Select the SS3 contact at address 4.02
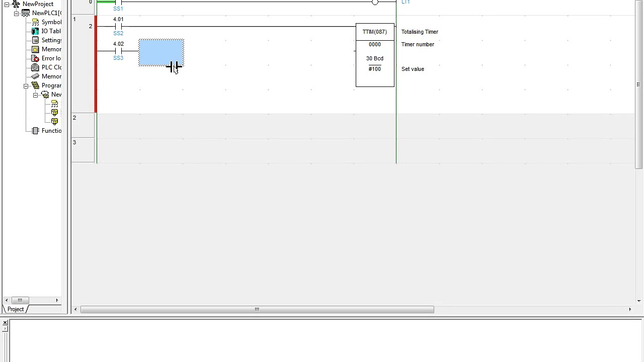 pos(118,51)
